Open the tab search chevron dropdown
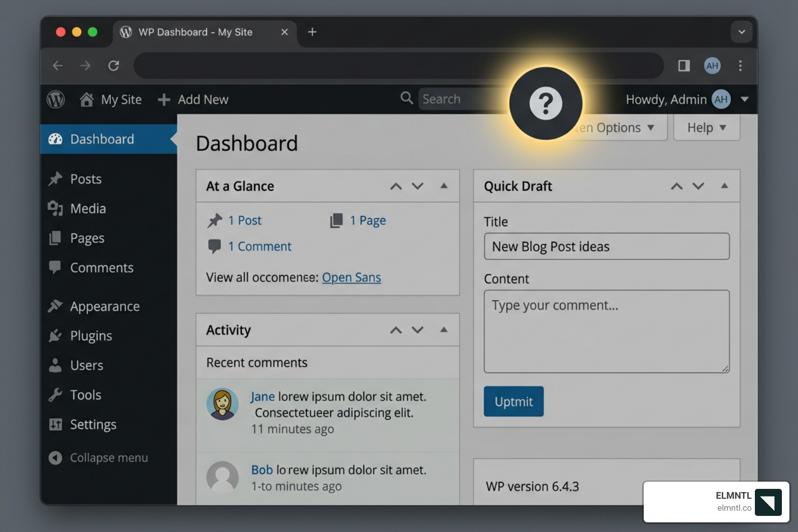The image size is (798, 532). click(x=741, y=32)
